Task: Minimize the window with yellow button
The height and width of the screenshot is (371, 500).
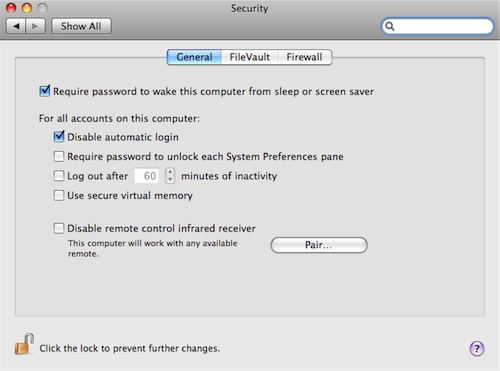Action: [27, 8]
